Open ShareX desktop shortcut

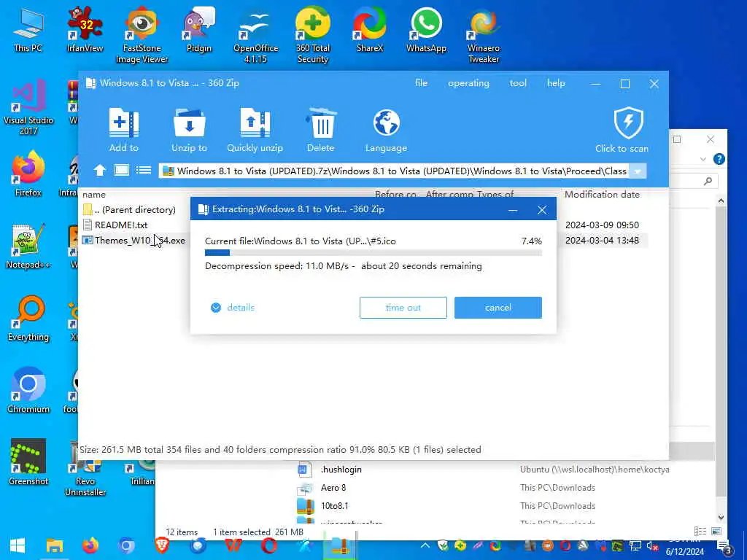click(370, 30)
